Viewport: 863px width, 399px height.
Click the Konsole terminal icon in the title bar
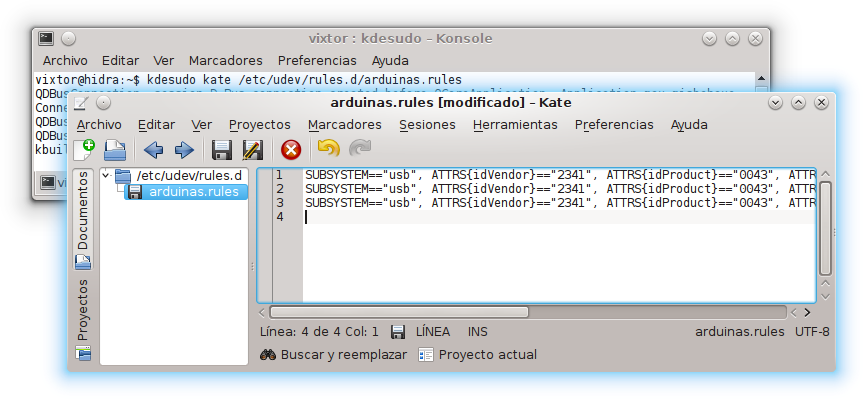[46, 39]
